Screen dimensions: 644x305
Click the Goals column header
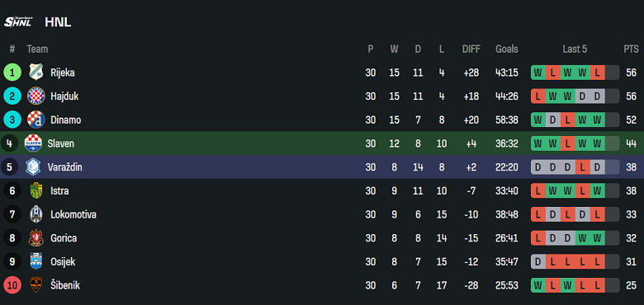point(507,49)
